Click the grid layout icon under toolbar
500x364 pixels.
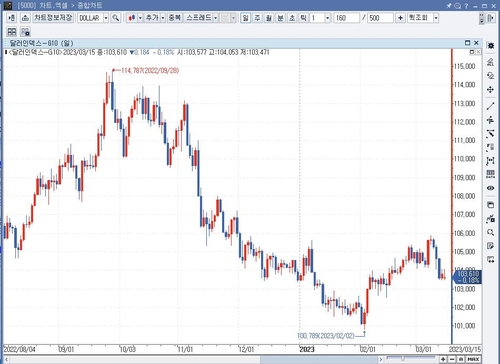(x=12, y=32)
